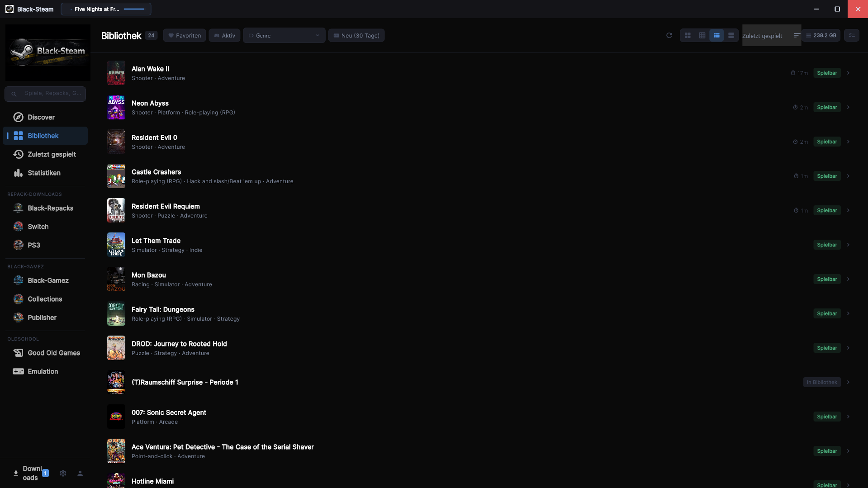Expand the Neon Abyss row chevron
Viewport: 868px width, 488px height.
tap(849, 107)
